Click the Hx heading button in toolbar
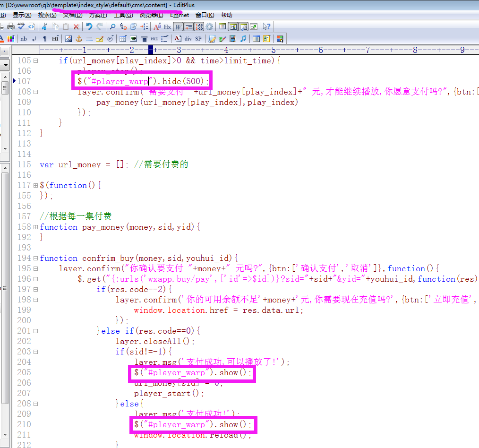Screen dimensions: 479x448 tap(167, 26)
